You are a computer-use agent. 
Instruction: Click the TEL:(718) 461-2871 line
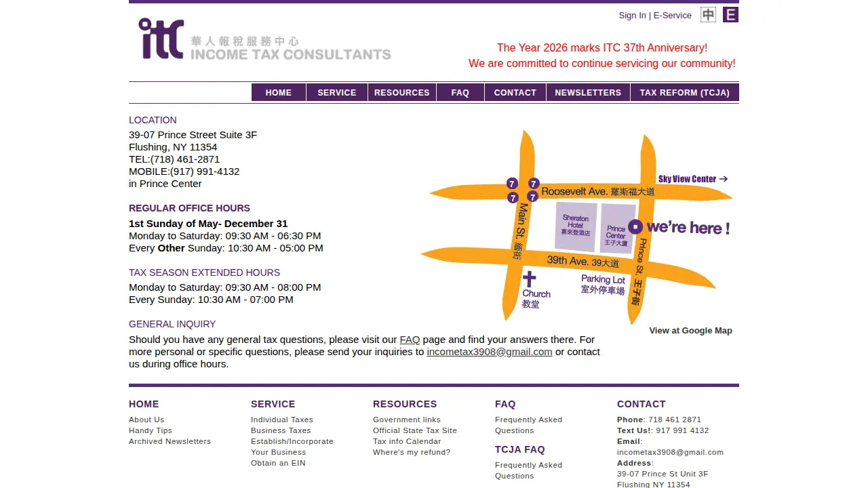(x=174, y=159)
